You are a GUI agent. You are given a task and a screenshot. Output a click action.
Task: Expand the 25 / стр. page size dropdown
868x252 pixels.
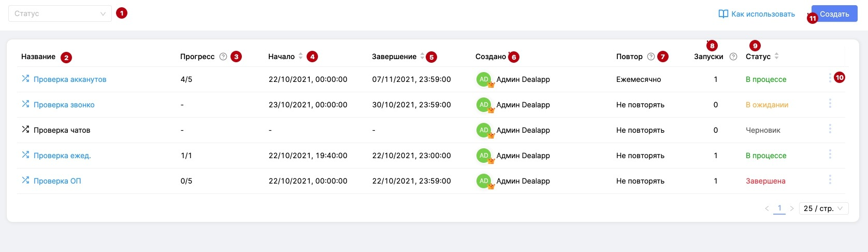pyautogui.click(x=823, y=208)
